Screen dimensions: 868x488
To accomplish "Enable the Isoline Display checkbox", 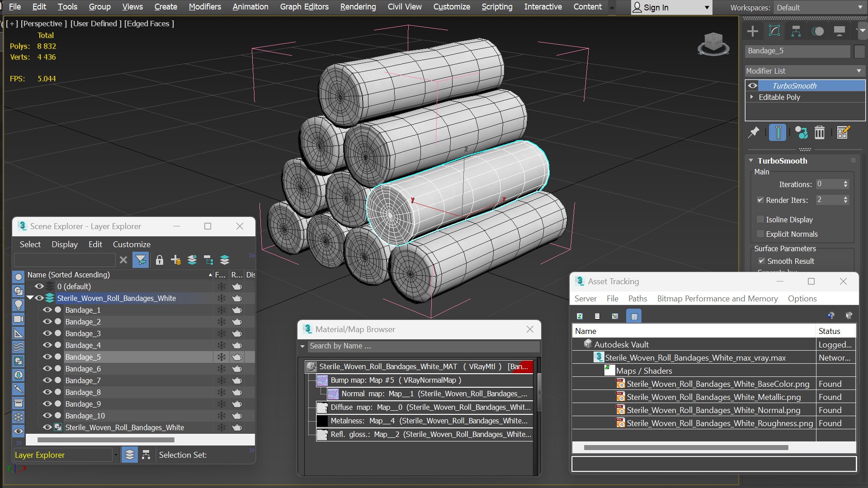I will 760,220.
